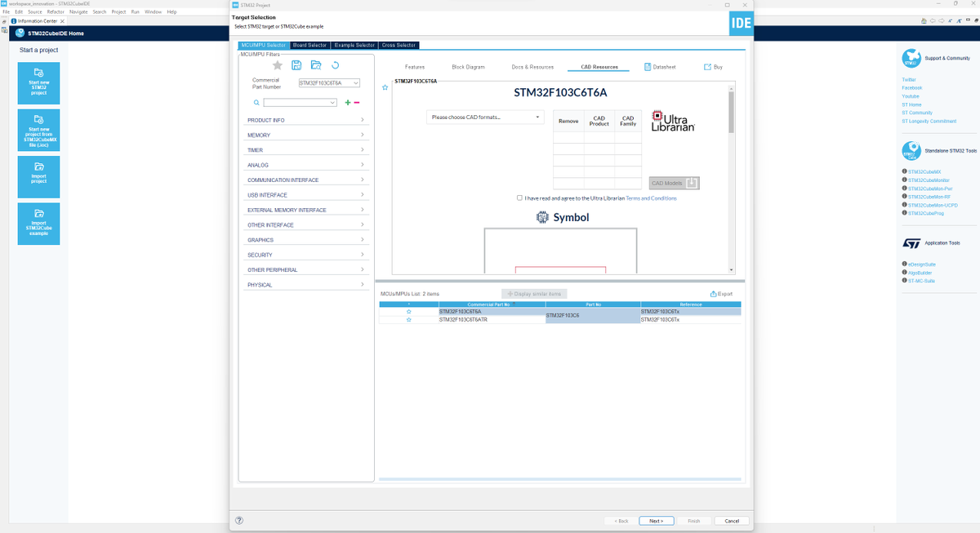980x533 pixels.
Task: Open the Project menu in main window
Action: coord(118,11)
